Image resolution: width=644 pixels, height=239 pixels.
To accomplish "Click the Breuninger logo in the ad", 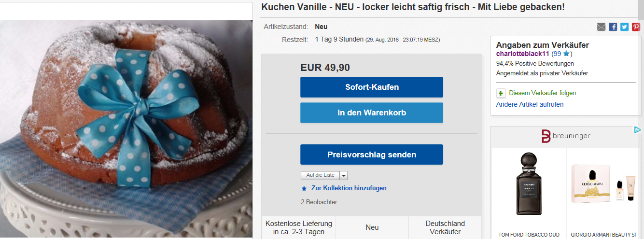I will pyautogui.click(x=566, y=136).
